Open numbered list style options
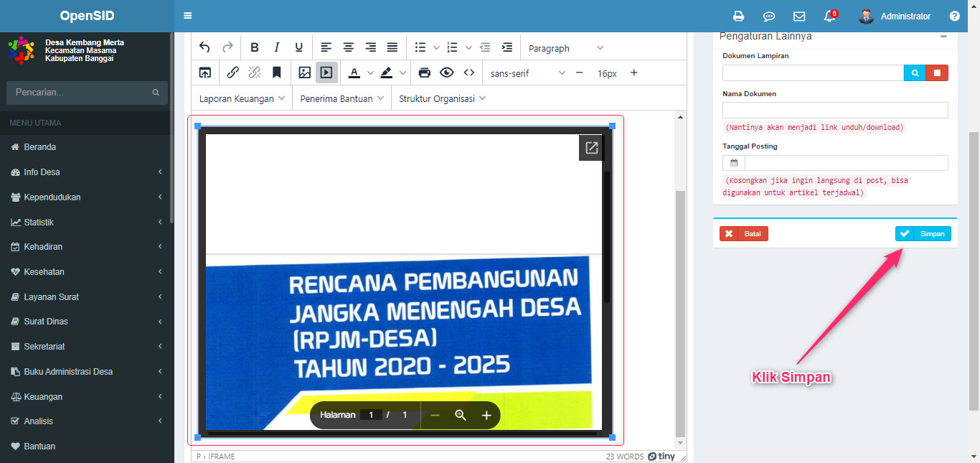This screenshot has width=980, height=463. coord(468,47)
